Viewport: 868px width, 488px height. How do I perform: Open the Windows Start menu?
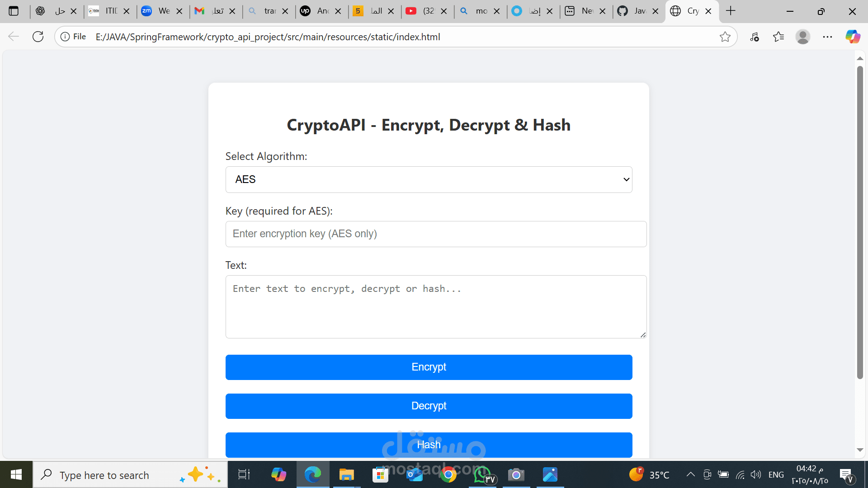[x=16, y=474]
